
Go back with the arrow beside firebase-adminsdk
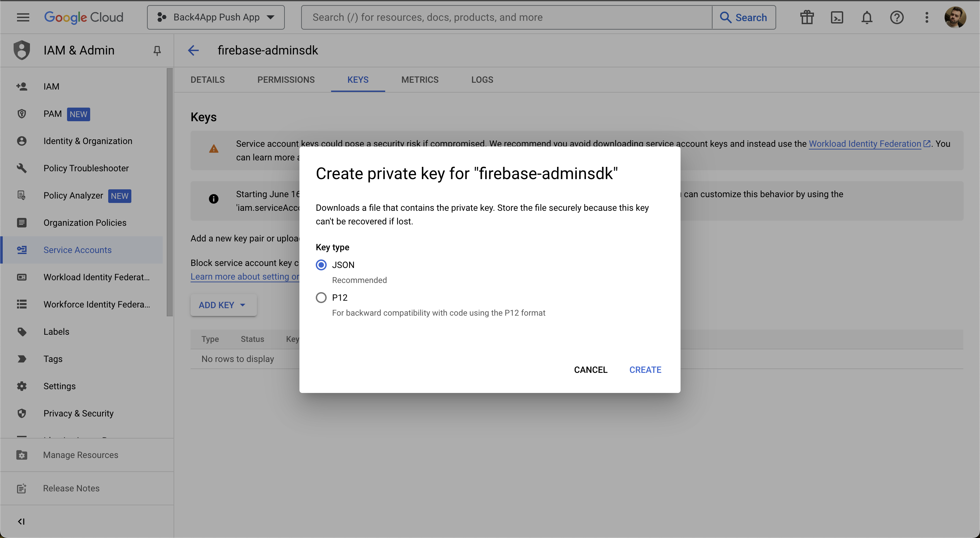(x=193, y=50)
